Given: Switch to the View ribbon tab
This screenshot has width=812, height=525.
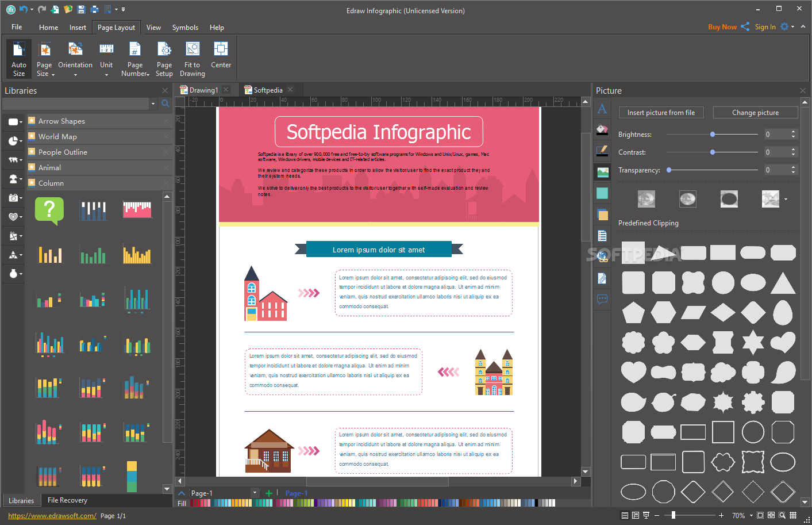Looking at the screenshot, I should (153, 28).
